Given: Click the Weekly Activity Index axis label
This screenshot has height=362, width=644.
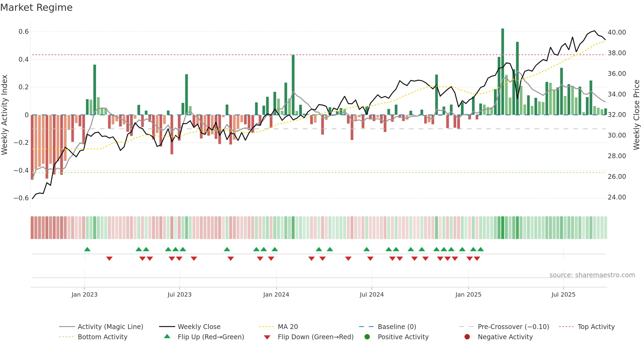Looking at the screenshot, I should 4,115.
